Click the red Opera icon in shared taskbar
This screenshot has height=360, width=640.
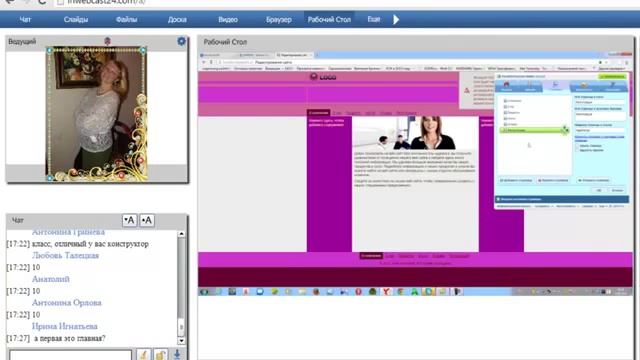[358, 291]
